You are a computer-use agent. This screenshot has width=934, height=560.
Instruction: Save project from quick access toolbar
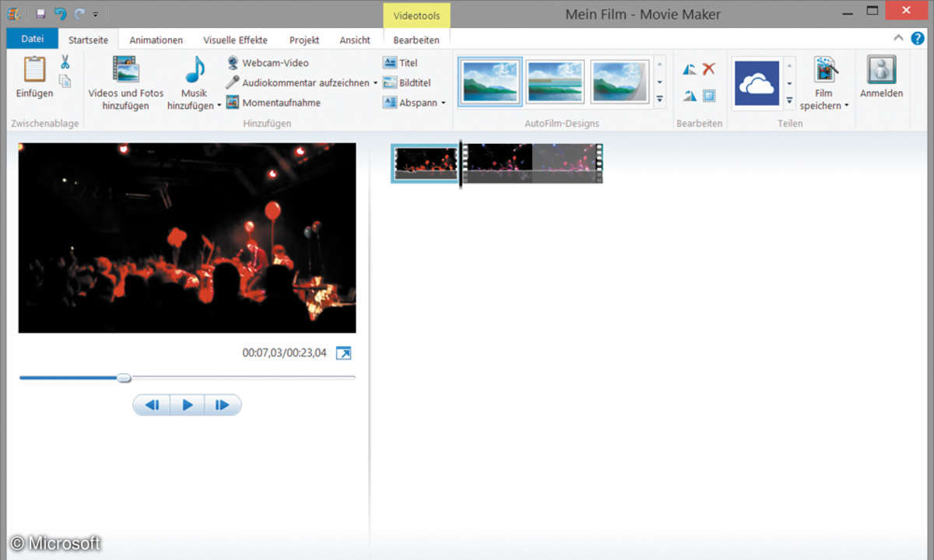tap(40, 14)
